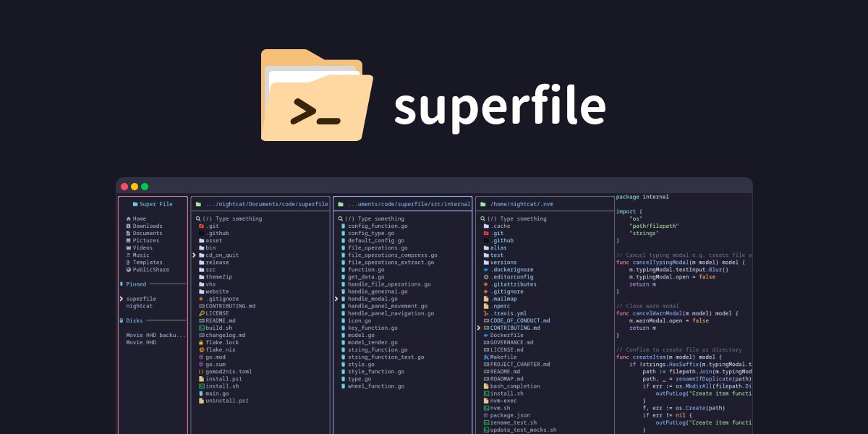Select bash_completion file
The image size is (868, 434).
[512, 386]
